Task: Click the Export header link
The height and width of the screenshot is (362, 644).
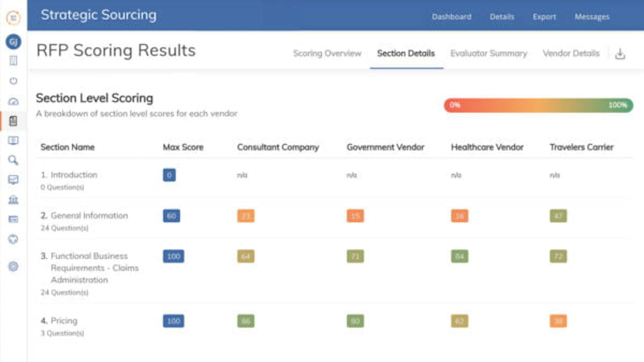Action: point(544,17)
